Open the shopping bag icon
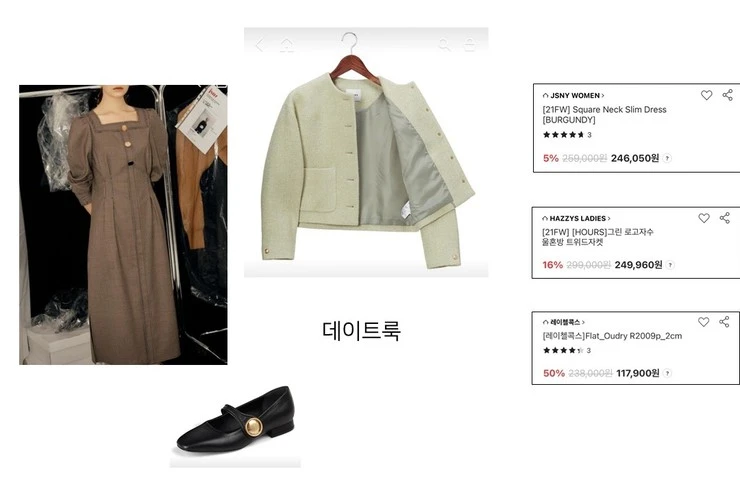Screen dimensions: 740x493 tap(470, 45)
